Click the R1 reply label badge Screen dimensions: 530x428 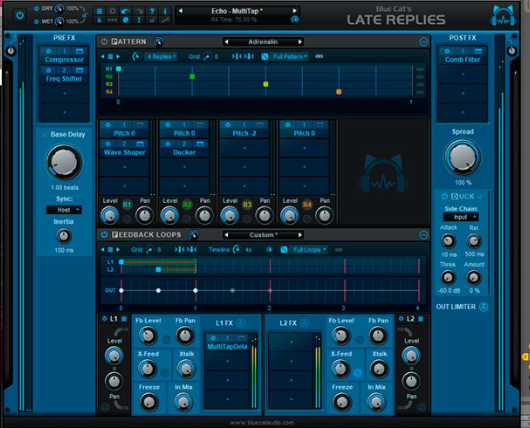[127, 205]
